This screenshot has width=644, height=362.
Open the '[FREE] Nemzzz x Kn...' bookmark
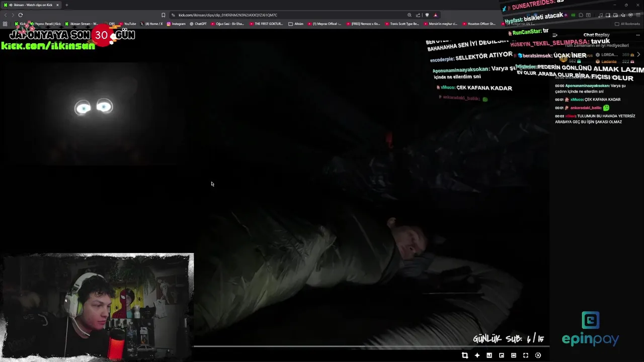click(363, 24)
